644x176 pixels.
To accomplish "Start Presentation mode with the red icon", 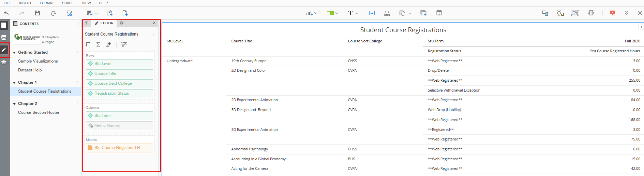I will pyautogui.click(x=613, y=13).
